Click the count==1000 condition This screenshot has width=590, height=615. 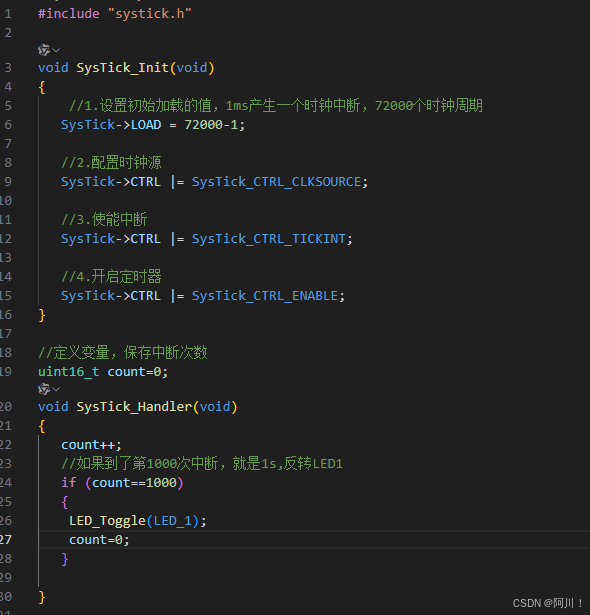pos(134,482)
